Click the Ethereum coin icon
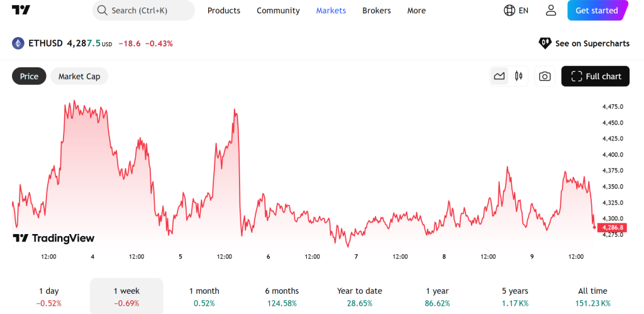 [18, 43]
